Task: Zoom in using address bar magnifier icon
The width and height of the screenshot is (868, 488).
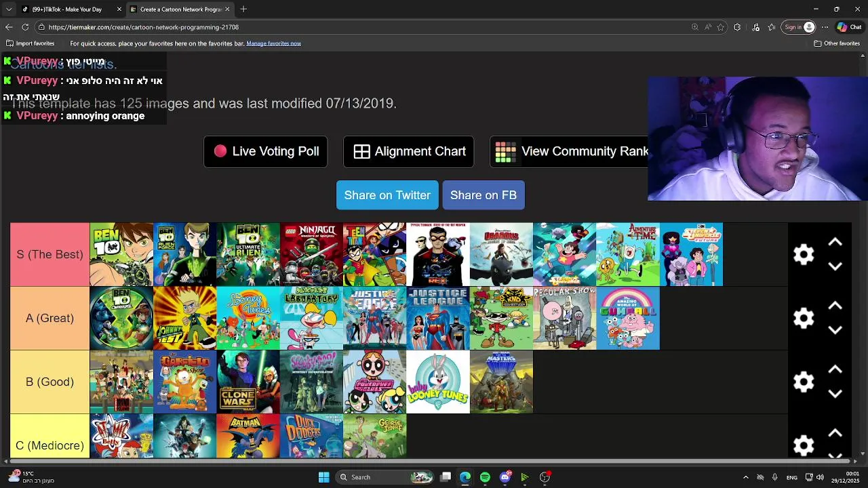Action: 695,27
